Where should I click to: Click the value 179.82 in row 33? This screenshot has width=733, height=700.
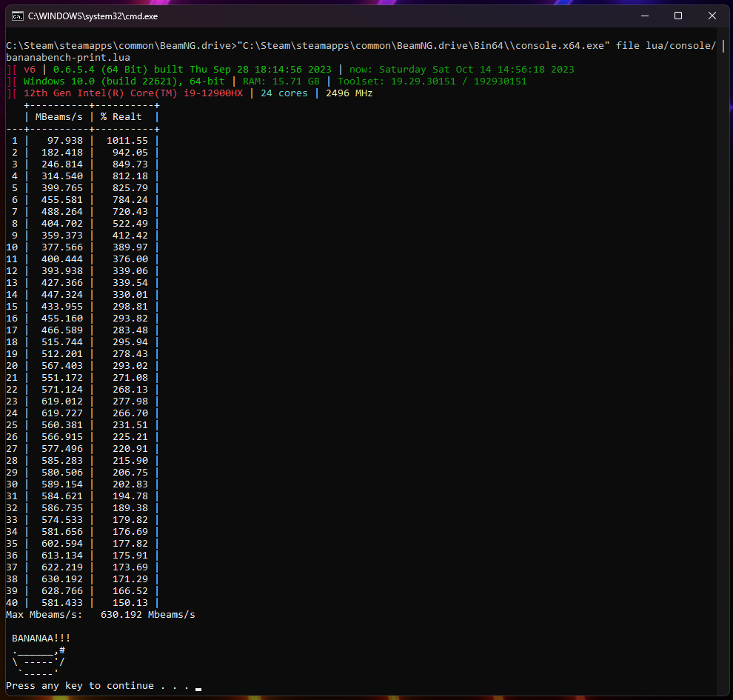pyautogui.click(x=130, y=519)
